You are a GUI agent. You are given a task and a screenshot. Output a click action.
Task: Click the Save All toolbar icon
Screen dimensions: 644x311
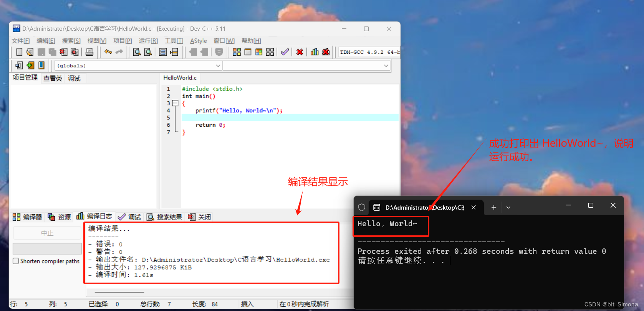(52, 52)
